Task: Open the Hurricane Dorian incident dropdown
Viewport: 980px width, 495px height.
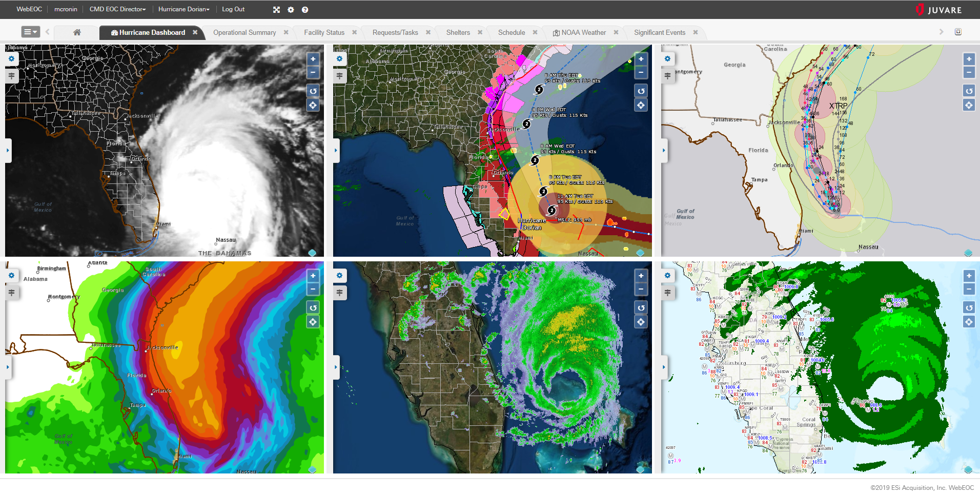Action: pyautogui.click(x=183, y=9)
